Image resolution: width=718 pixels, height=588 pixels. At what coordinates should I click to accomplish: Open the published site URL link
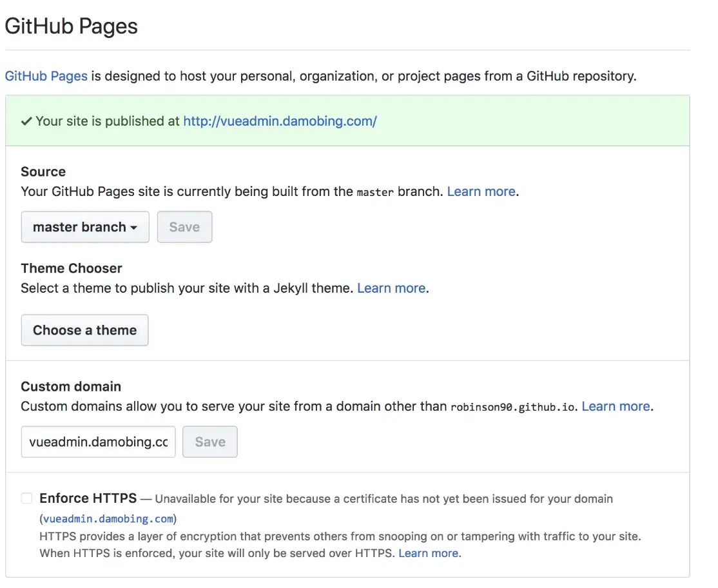tap(280, 121)
